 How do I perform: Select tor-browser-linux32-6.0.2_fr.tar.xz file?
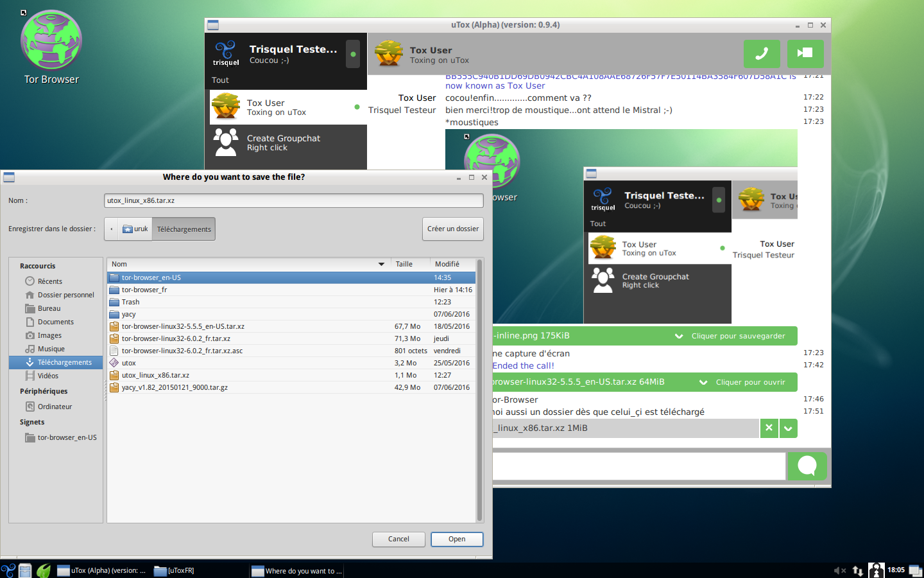click(x=291, y=338)
